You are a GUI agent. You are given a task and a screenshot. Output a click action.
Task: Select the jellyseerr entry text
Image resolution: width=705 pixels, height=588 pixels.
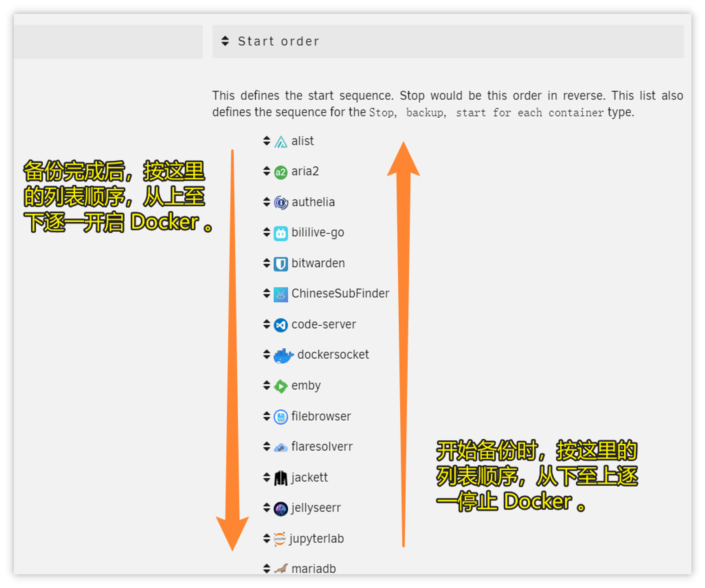[316, 508]
